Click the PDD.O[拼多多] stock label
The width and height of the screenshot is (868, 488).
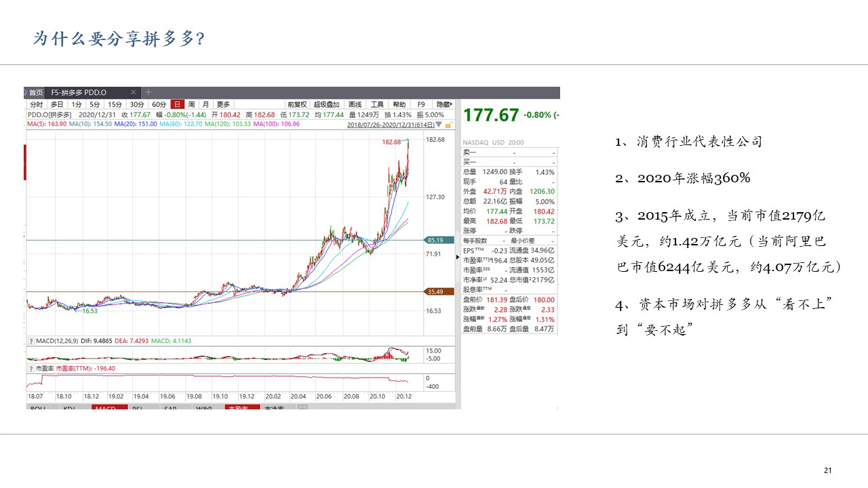(50, 115)
